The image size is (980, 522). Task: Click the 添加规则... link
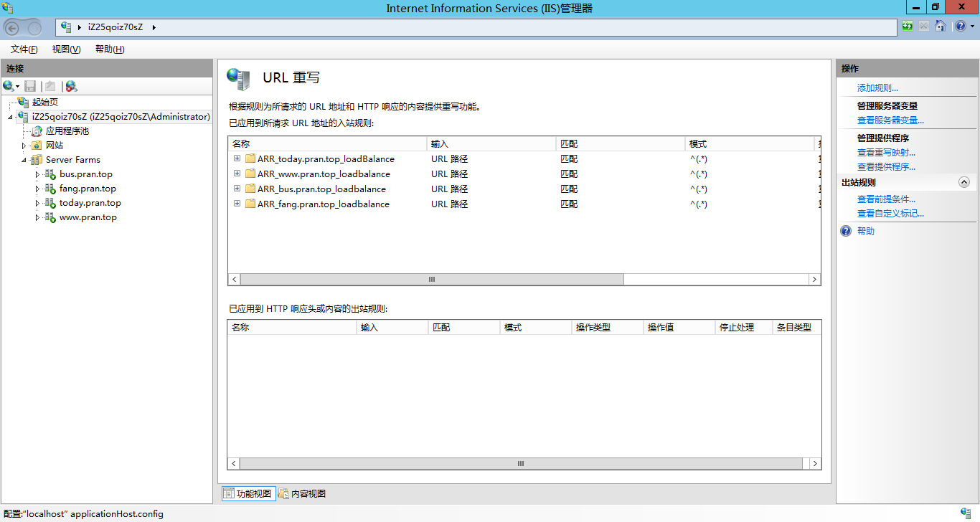877,88
